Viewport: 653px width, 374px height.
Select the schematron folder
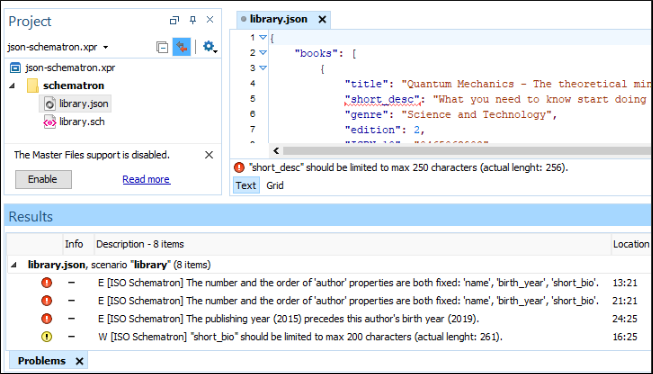click(x=73, y=85)
